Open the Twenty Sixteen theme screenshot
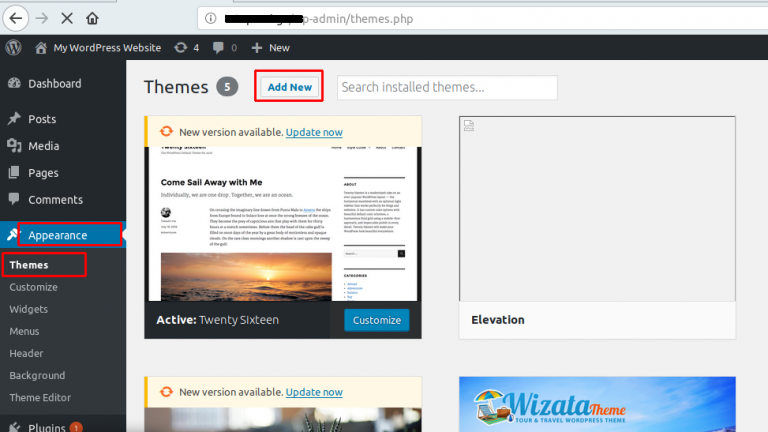This screenshot has height=432, width=768. [x=283, y=224]
